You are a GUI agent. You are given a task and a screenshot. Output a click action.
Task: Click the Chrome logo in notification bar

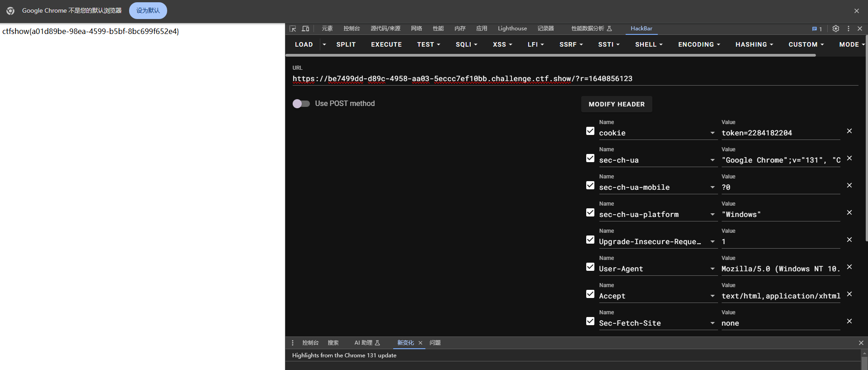tap(10, 11)
